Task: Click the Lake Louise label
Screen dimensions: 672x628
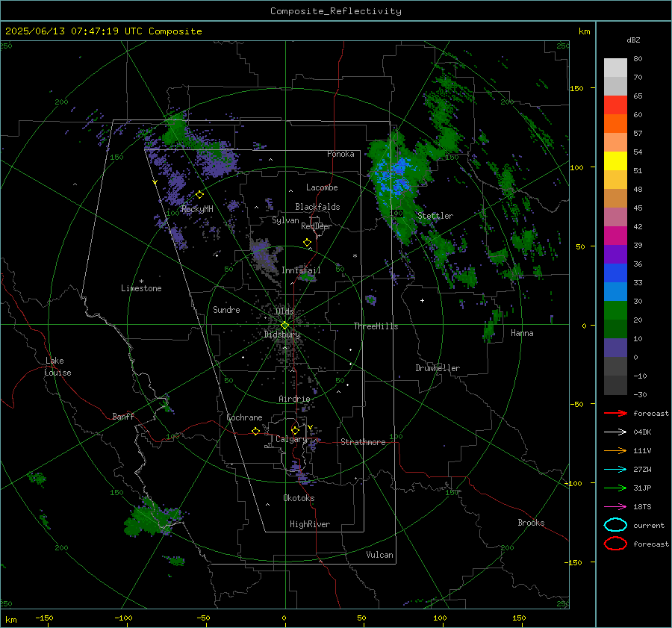Action: point(57,367)
